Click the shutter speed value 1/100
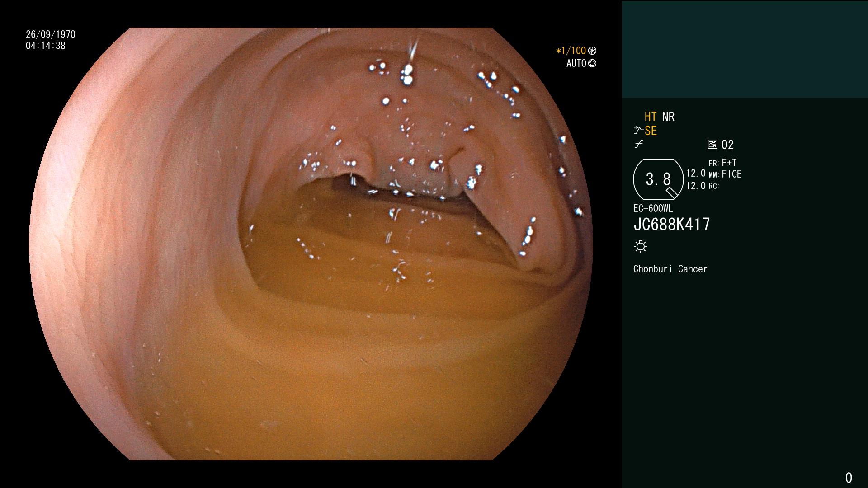 click(573, 51)
